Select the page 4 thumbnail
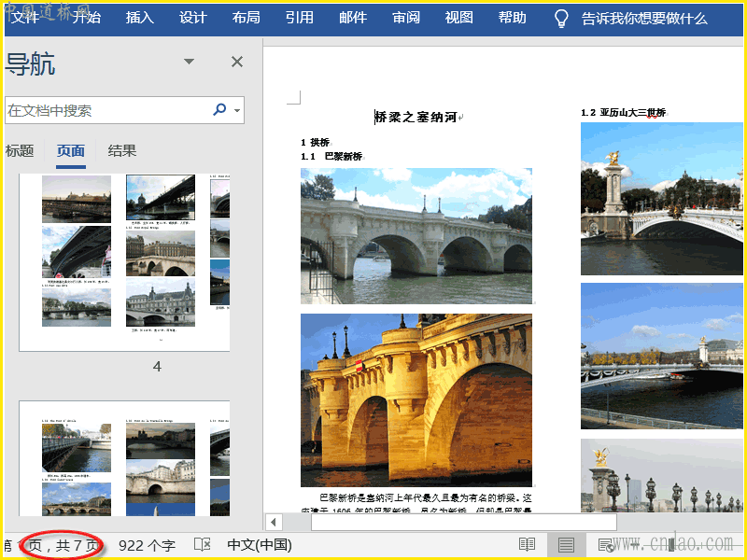This screenshot has height=560, width=747. point(124,262)
